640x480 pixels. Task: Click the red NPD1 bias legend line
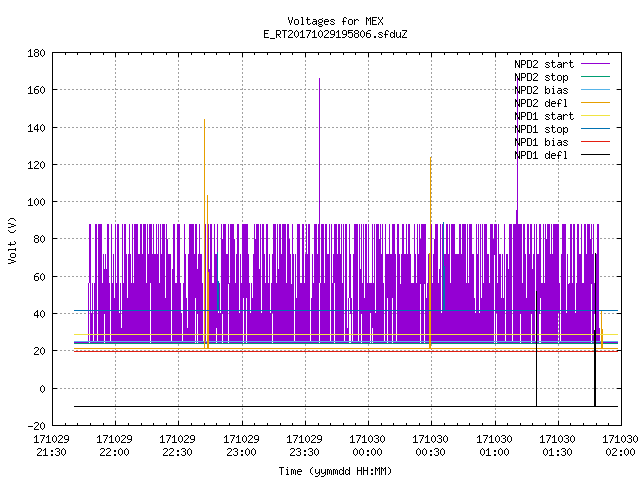[x=595, y=142]
